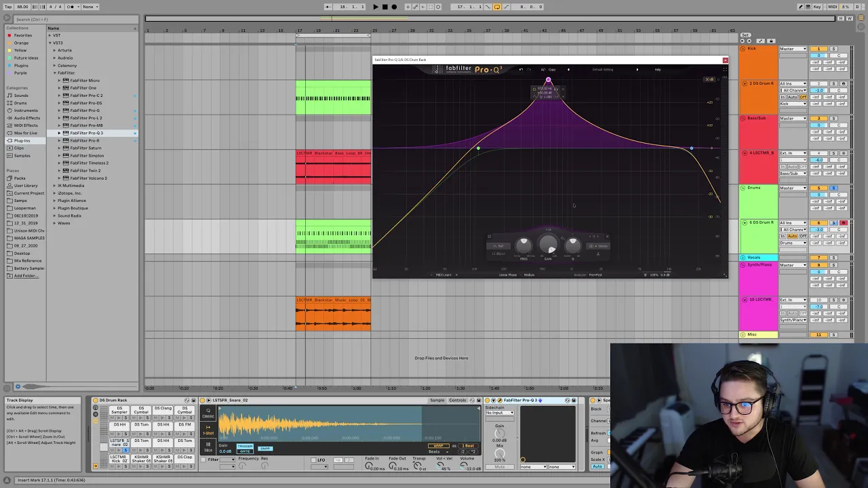Toggle Kick track activator number 1
The image size is (868, 488).
tap(818, 49)
